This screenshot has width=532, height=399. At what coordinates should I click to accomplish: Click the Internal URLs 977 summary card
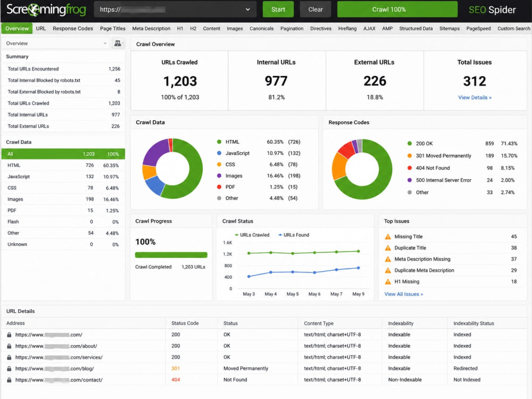click(x=277, y=81)
